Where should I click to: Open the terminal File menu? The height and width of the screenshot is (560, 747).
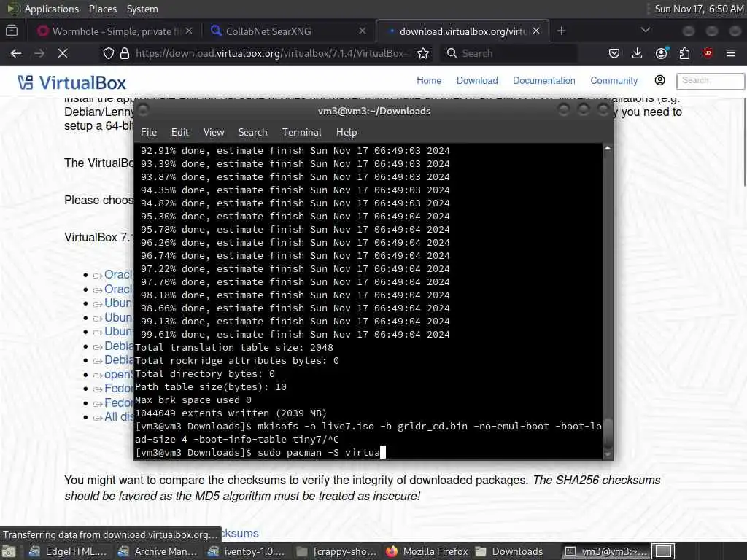point(149,133)
